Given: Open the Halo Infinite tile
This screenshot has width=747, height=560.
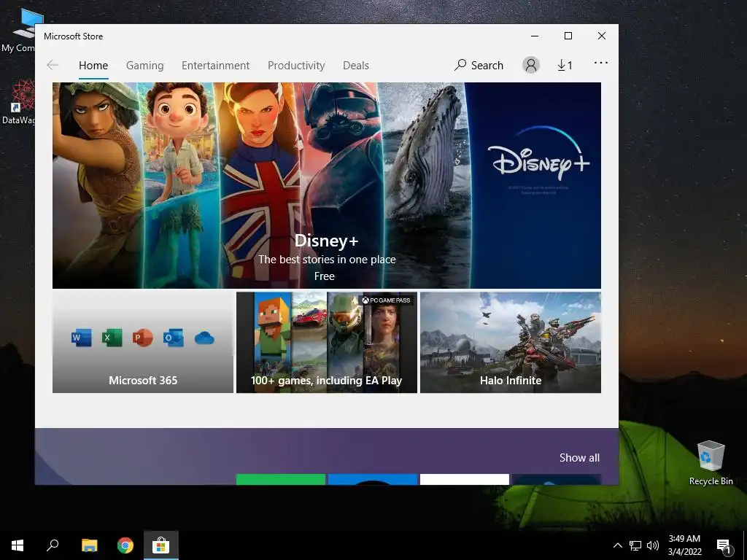Looking at the screenshot, I should click(x=511, y=343).
